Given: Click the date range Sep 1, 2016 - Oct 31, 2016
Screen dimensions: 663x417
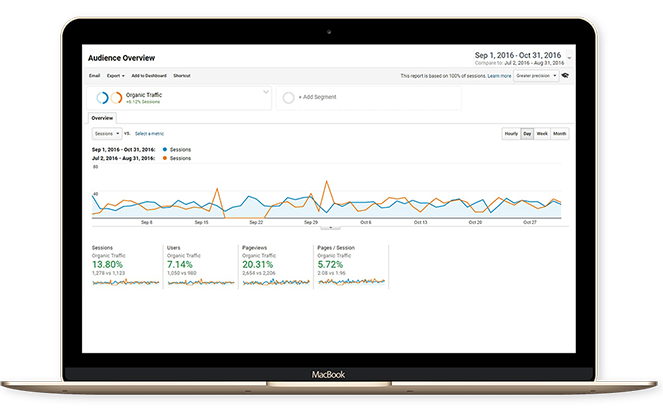Looking at the screenshot, I should [518, 55].
